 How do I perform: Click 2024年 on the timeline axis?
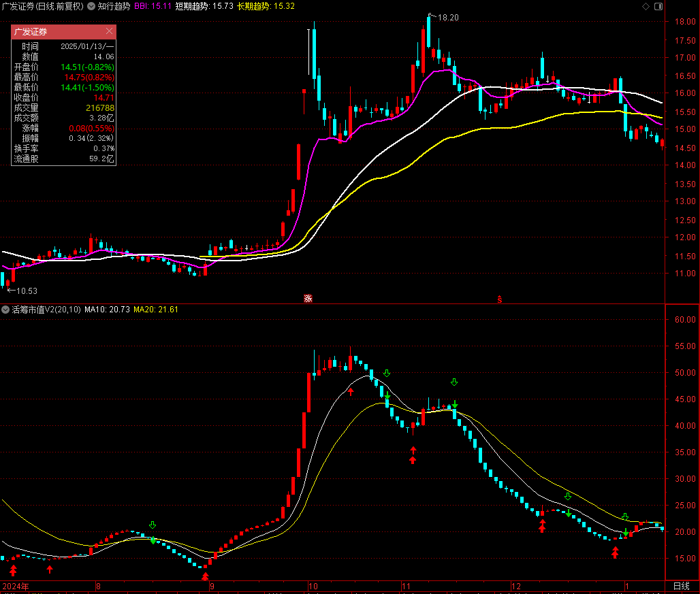[16, 586]
